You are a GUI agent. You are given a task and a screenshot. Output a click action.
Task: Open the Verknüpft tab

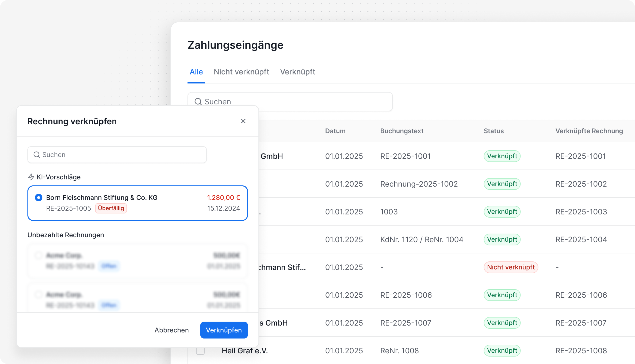tap(297, 72)
